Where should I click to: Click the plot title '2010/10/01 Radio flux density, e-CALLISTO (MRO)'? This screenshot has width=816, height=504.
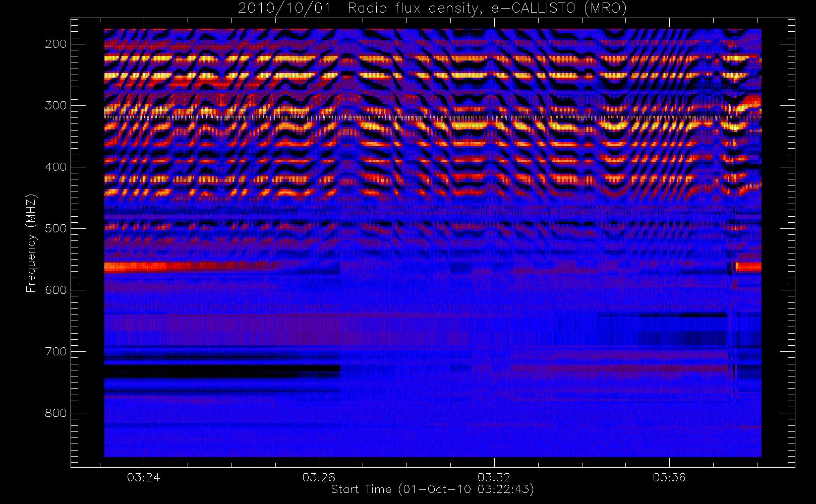(x=432, y=8)
